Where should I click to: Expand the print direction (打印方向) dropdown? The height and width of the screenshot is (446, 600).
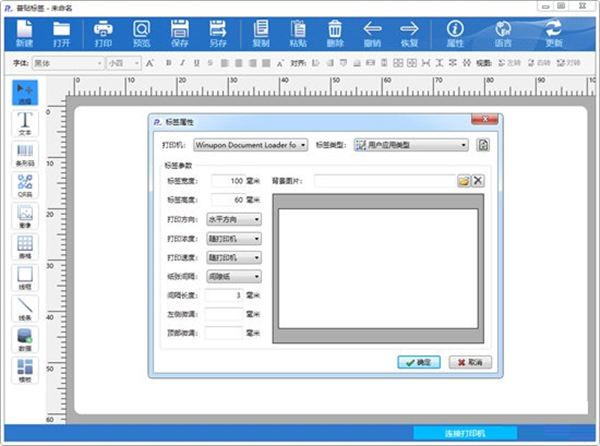point(234,219)
